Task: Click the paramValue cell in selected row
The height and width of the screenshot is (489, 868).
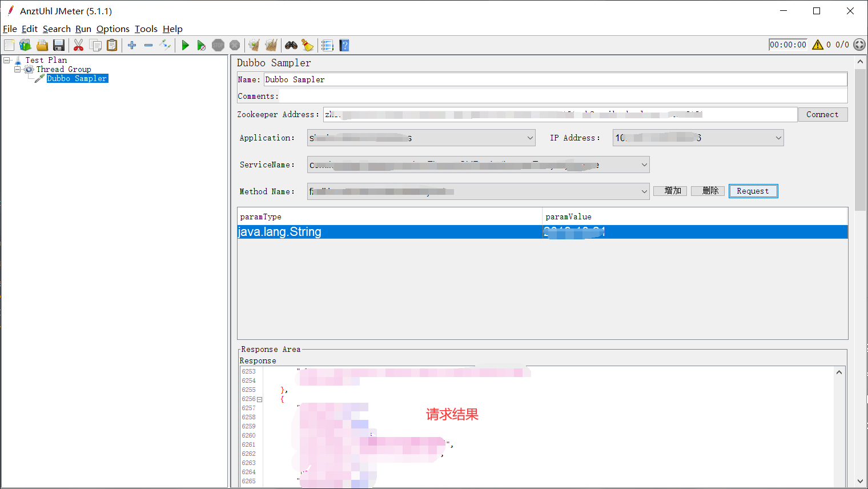Action: click(695, 232)
